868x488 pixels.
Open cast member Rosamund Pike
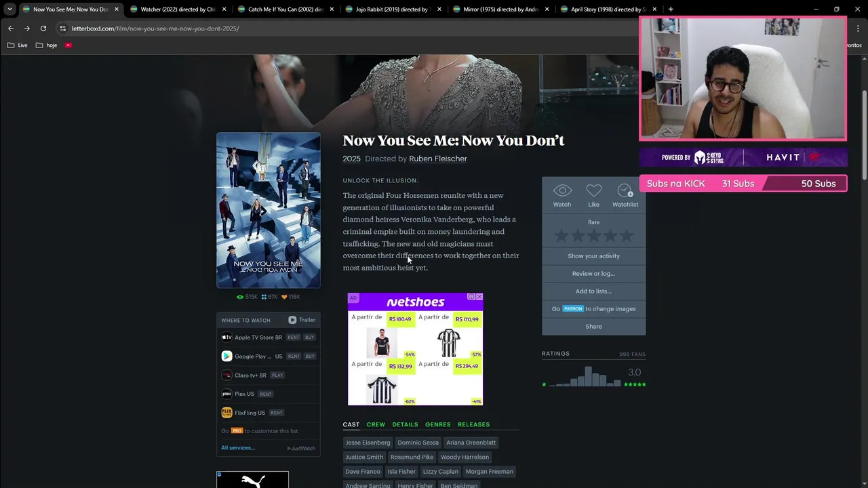(412, 457)
